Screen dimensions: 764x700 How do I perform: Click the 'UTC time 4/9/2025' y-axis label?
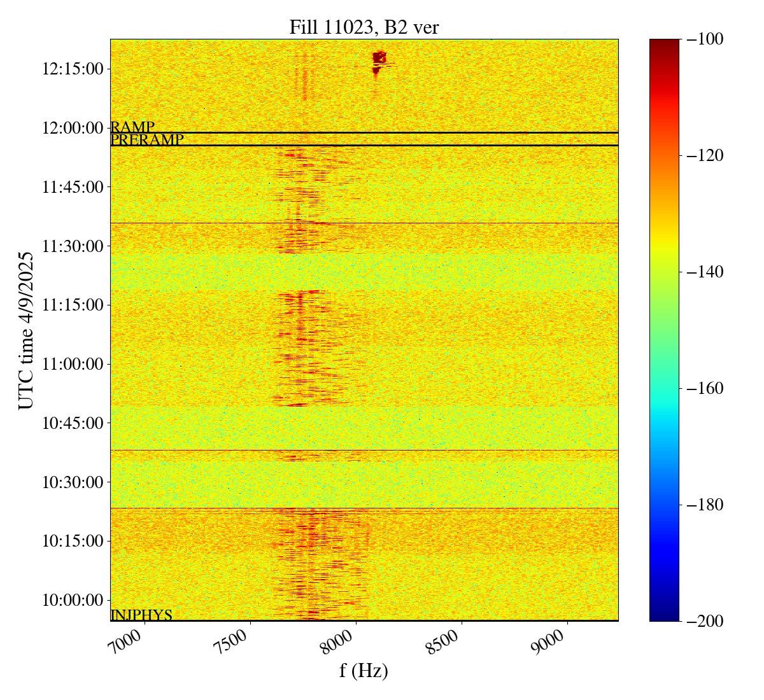[25, 330]
